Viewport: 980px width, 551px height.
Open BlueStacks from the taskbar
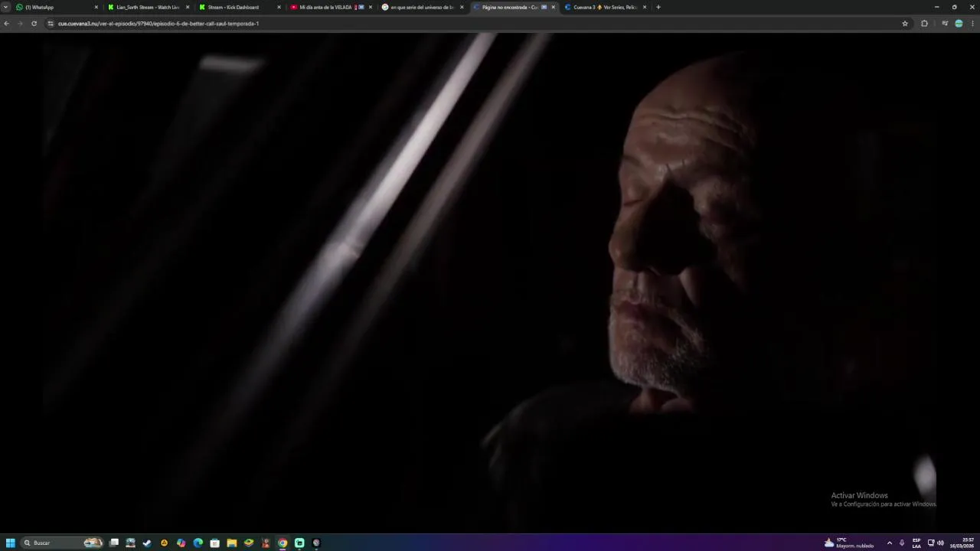(248, 543)
